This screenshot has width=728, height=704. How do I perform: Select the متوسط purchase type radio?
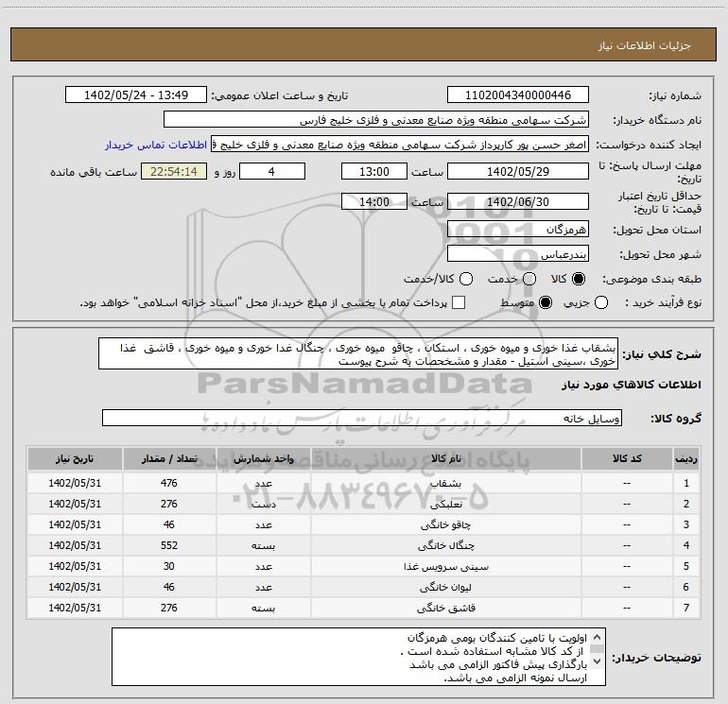pyautogui.click(x=546, y=302)
